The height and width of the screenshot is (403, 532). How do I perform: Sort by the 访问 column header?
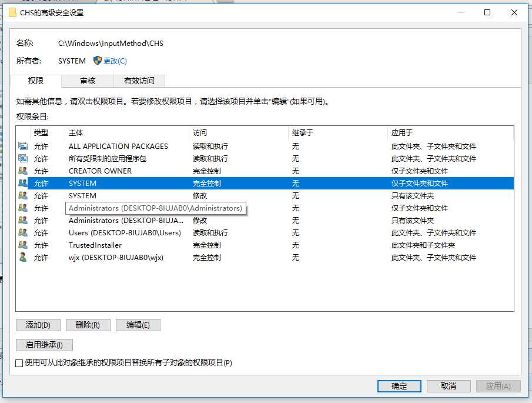tap(239, 133)
